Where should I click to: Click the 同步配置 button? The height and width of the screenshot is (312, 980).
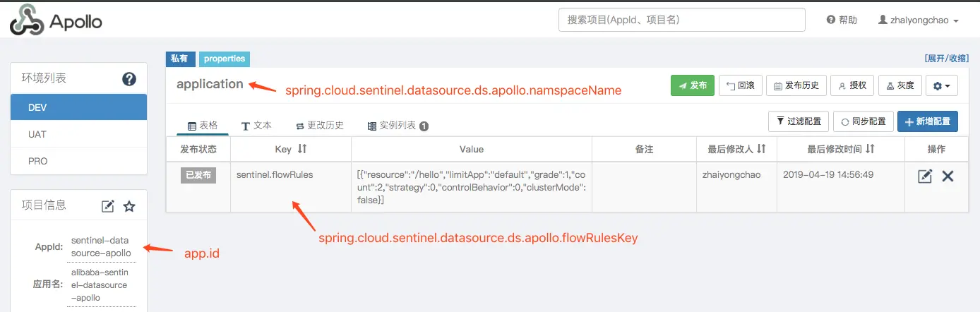[863, 121]
